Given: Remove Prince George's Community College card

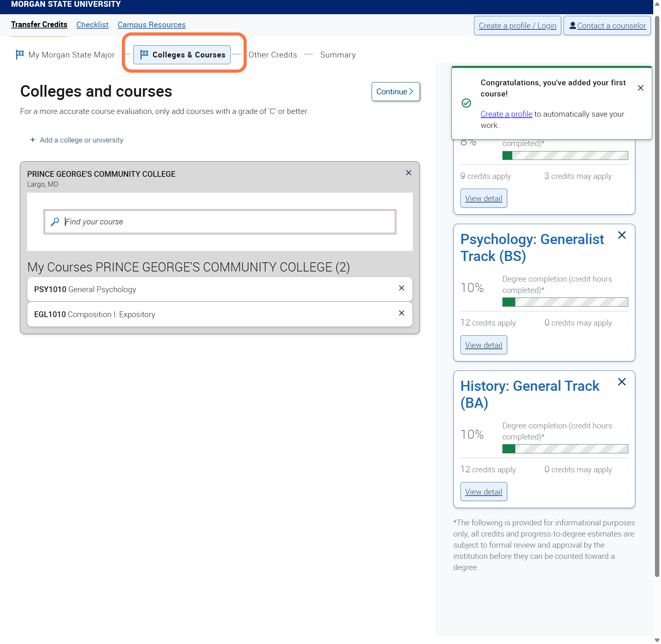Looking at the screenshot, I should pos(408,173).
